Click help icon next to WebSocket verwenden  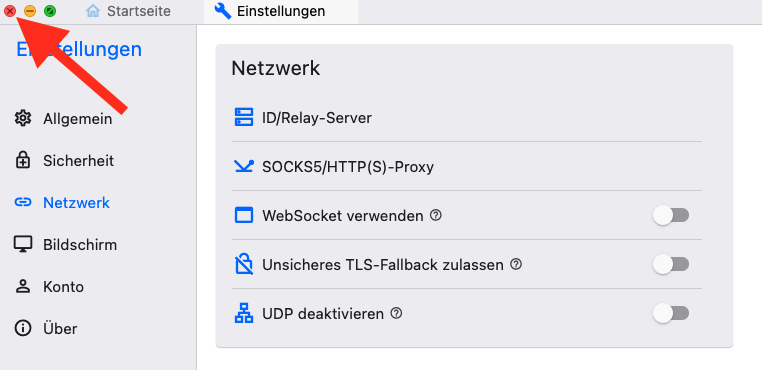coord(436,215)
